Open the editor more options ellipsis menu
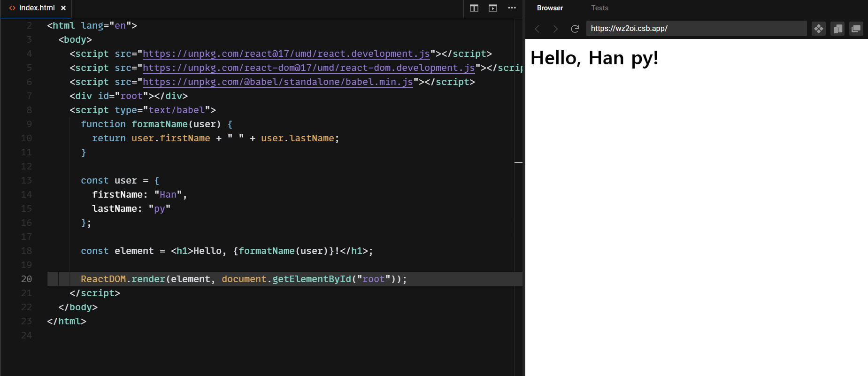868x376 pixels. click(512, 8)
